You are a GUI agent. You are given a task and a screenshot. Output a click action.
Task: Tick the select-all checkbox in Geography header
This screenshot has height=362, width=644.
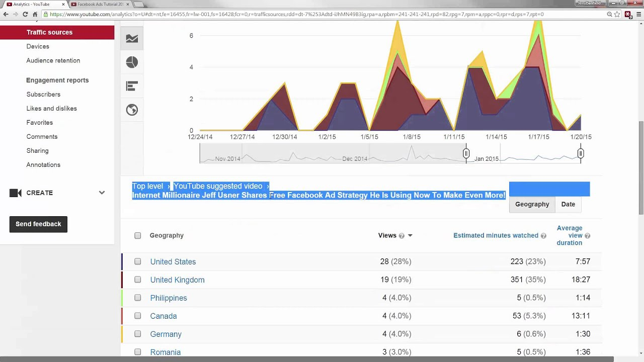coord(138,235)
